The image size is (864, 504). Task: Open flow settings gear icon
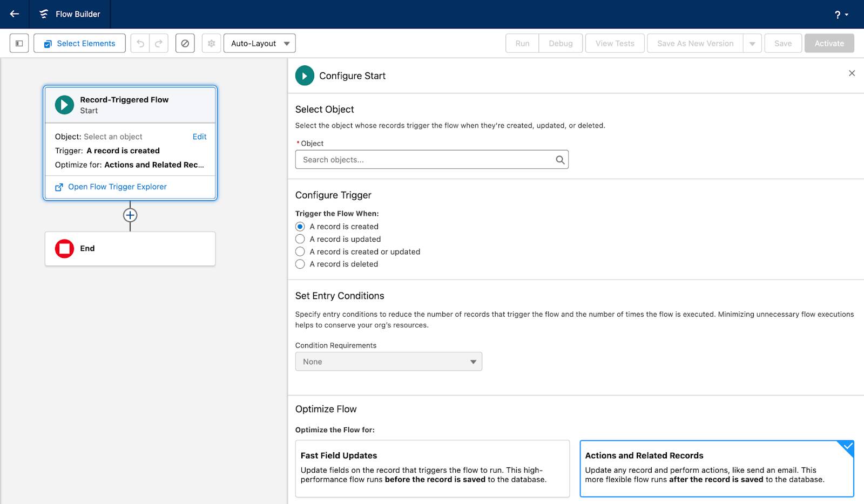(x=212, y=43)
